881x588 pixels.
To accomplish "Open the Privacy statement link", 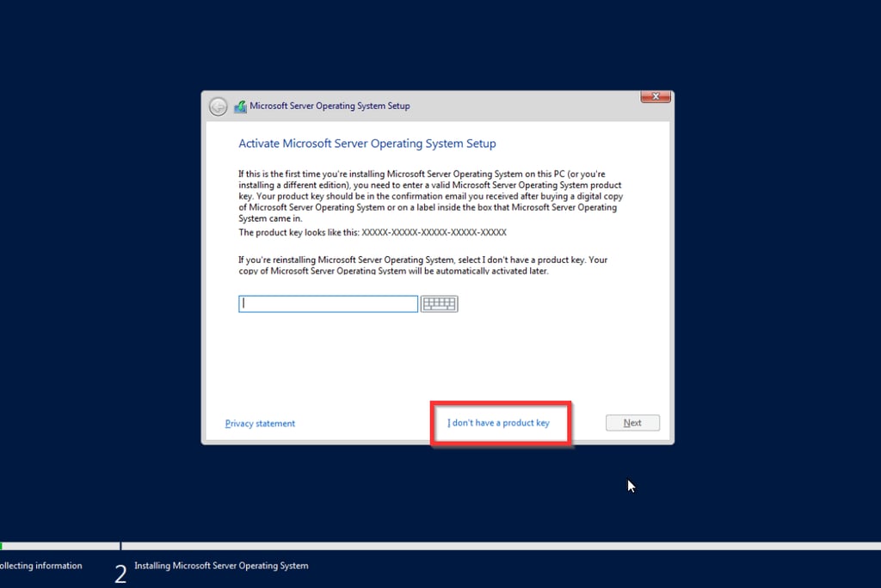I will coord(260,424).
